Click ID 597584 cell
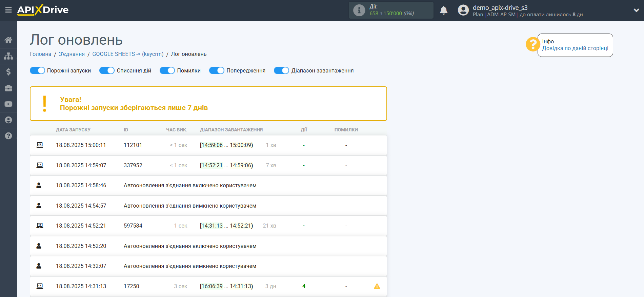Image resolution: width=644 pixels, height=297 pixels. 133,226
